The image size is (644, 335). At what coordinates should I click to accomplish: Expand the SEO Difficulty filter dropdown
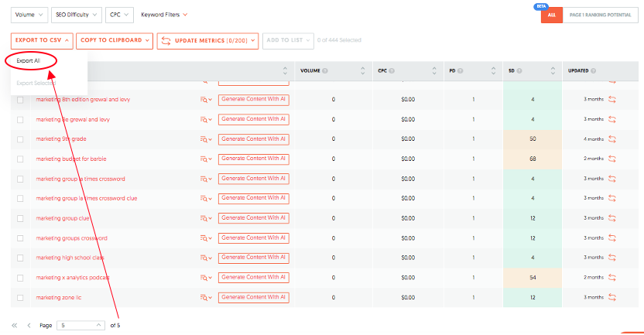coord(74,15)
